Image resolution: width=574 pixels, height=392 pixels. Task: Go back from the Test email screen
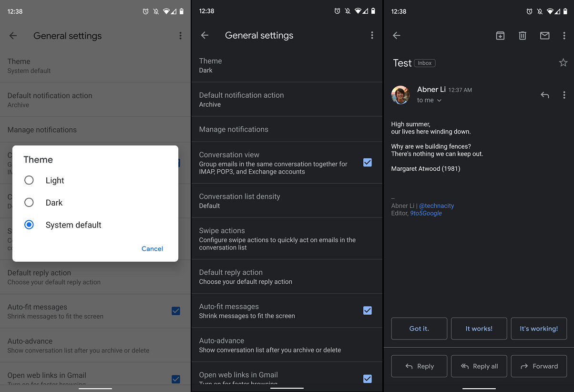click(396, 35)
